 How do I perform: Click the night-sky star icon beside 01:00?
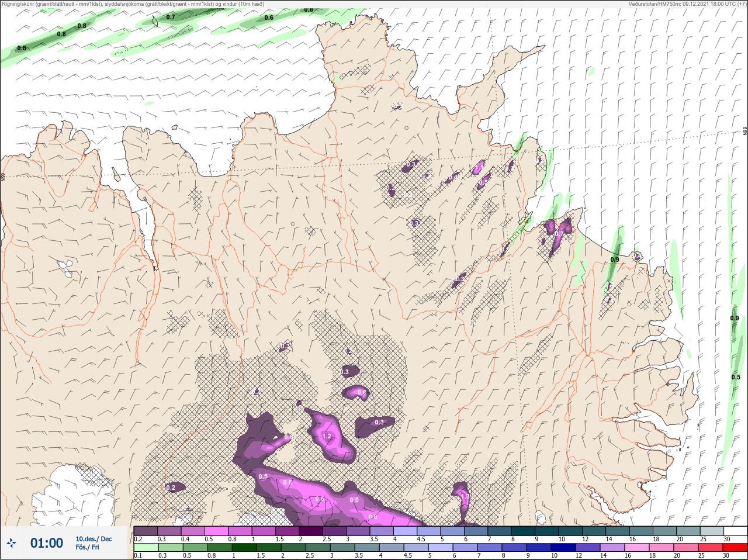point(12,543)
